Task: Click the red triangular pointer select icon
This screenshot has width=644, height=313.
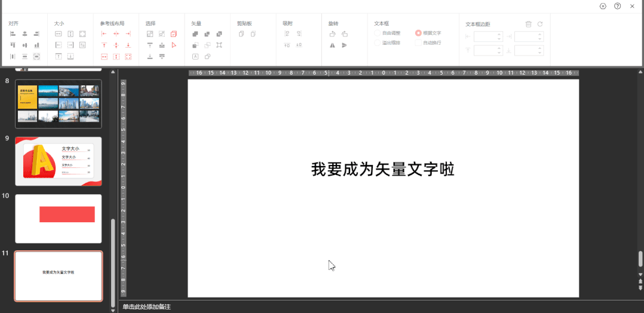Action: click(174, 45)
